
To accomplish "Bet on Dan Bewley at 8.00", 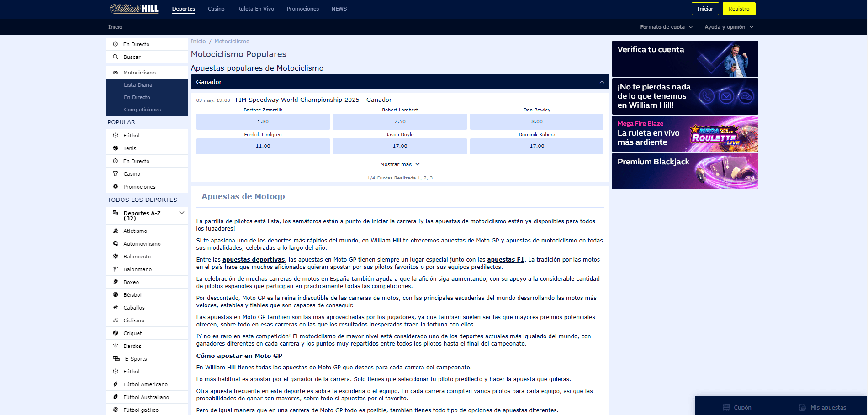I will tap(537, 121).
